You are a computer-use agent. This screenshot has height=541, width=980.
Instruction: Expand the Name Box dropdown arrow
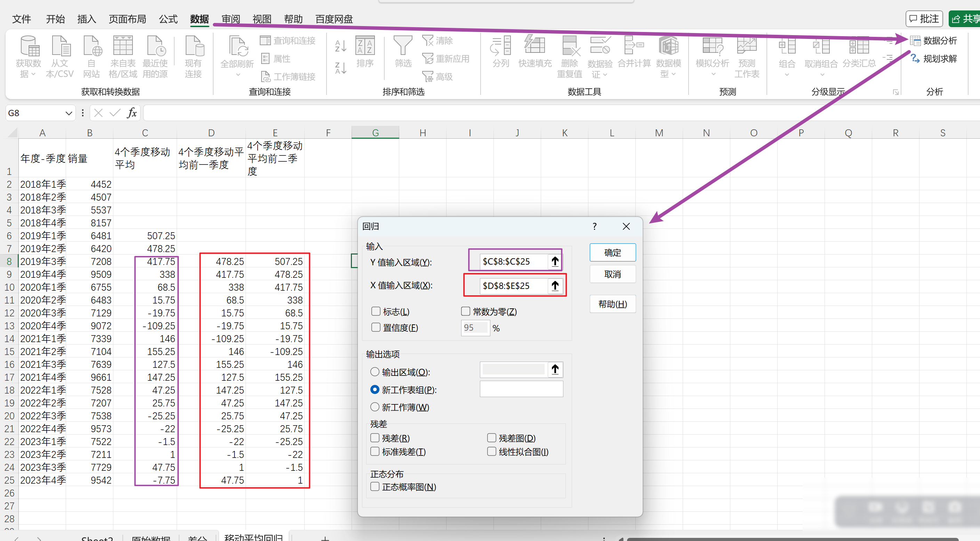coord(69,113)
